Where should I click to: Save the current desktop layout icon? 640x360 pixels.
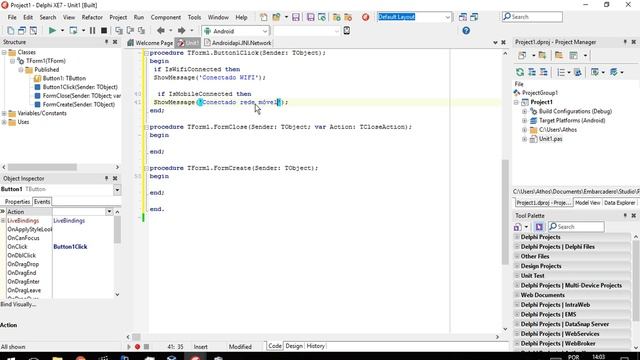(x=462, y=17)
